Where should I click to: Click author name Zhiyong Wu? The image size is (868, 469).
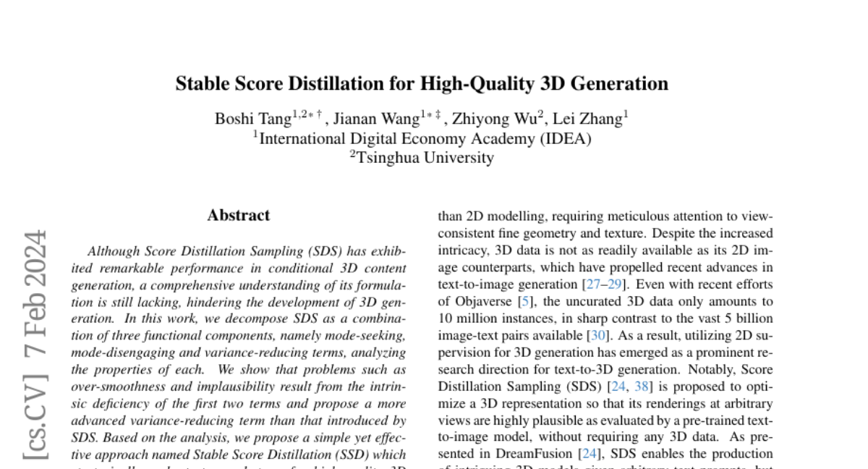pos(494,119)
